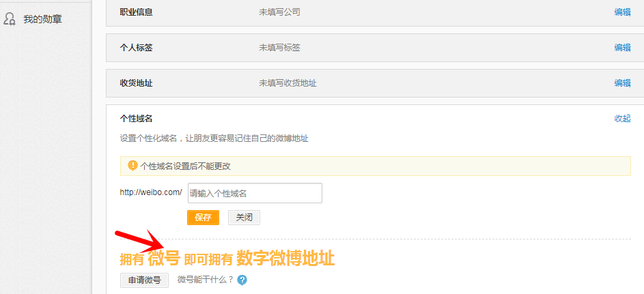Image resolution: width=644 pixels, height=294 pixels.
Task: Edit the 职业信息 section
Action: coord(622,12)
